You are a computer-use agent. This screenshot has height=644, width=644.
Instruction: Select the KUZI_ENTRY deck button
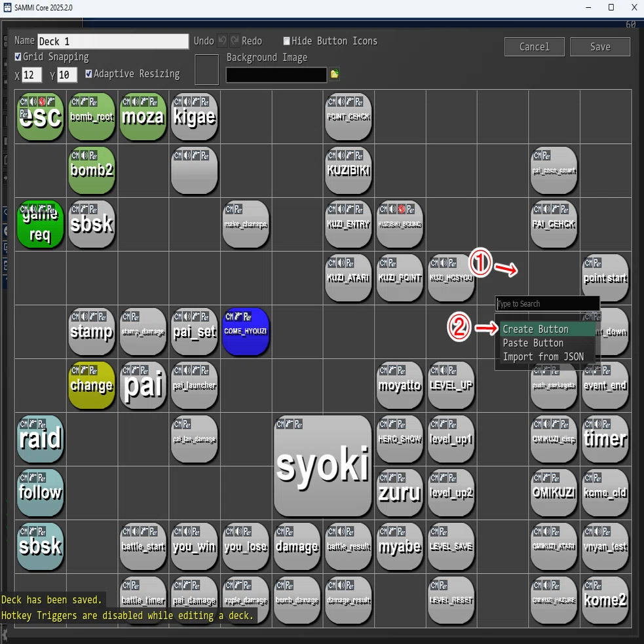click(x=349, y=224)
